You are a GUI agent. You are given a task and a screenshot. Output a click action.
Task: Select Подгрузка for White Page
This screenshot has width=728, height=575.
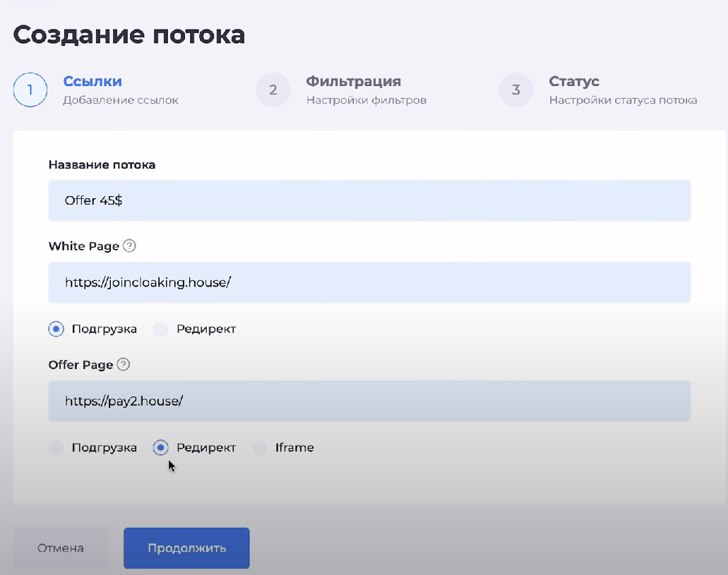[x=56, y=329]
